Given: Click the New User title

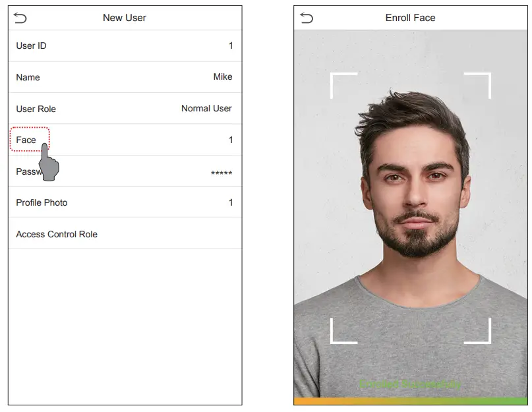Looking at the screenshot, I should [125, 18].
